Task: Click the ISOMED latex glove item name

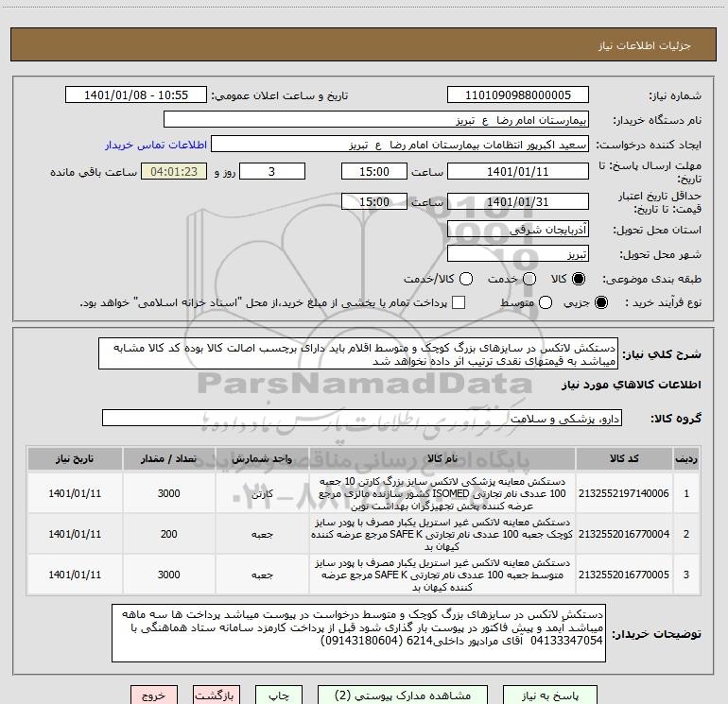Action: click(x=442, y=493)
